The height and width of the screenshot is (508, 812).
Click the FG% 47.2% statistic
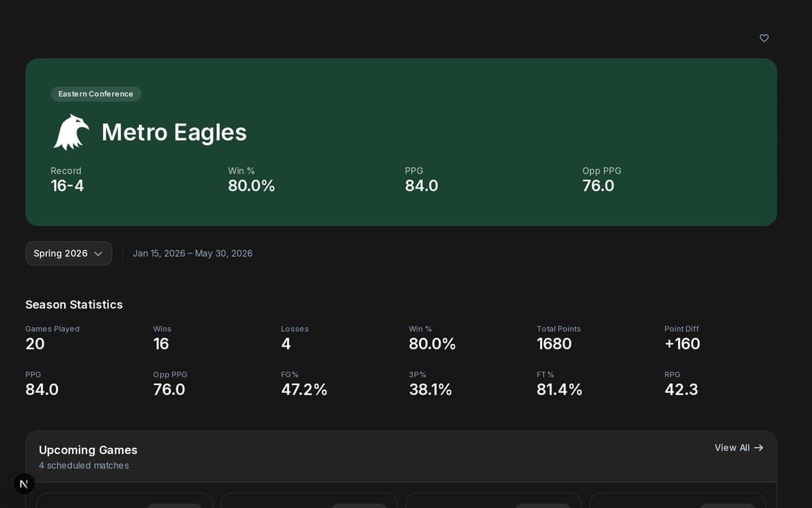pyautogui.click(x=304, y=390)
